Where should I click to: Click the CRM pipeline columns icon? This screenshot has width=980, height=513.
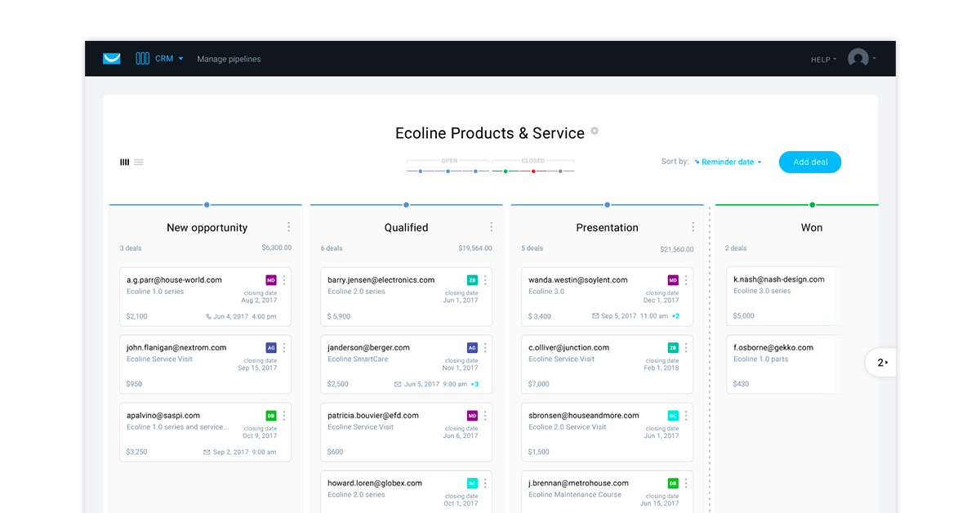pyautogui.click(x=142, y=59)
